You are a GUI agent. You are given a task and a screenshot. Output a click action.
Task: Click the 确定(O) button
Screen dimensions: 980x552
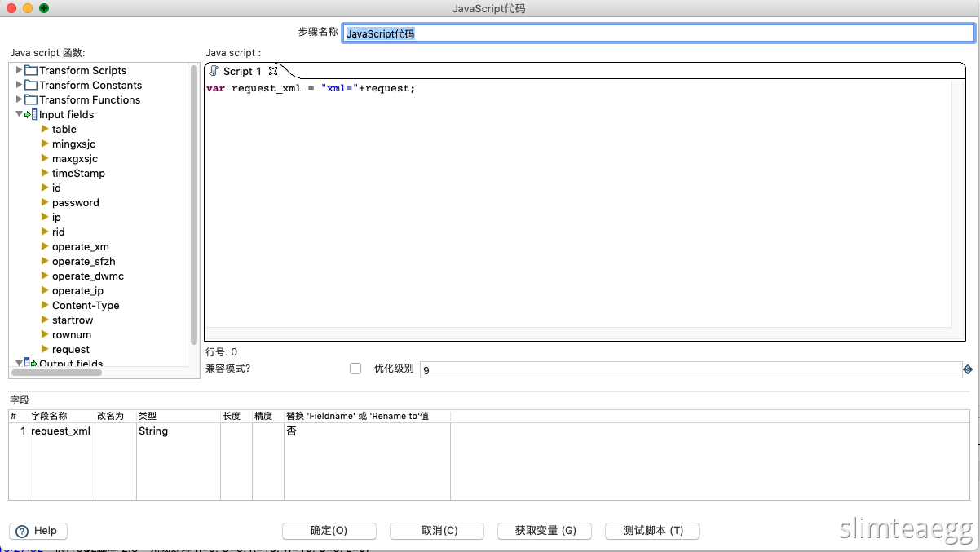329,531
